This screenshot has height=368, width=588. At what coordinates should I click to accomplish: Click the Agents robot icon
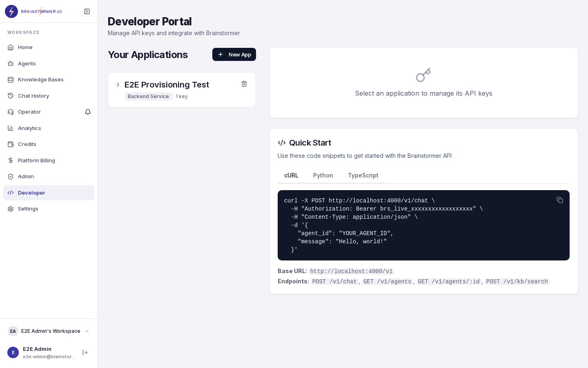[x=11, y=63]
